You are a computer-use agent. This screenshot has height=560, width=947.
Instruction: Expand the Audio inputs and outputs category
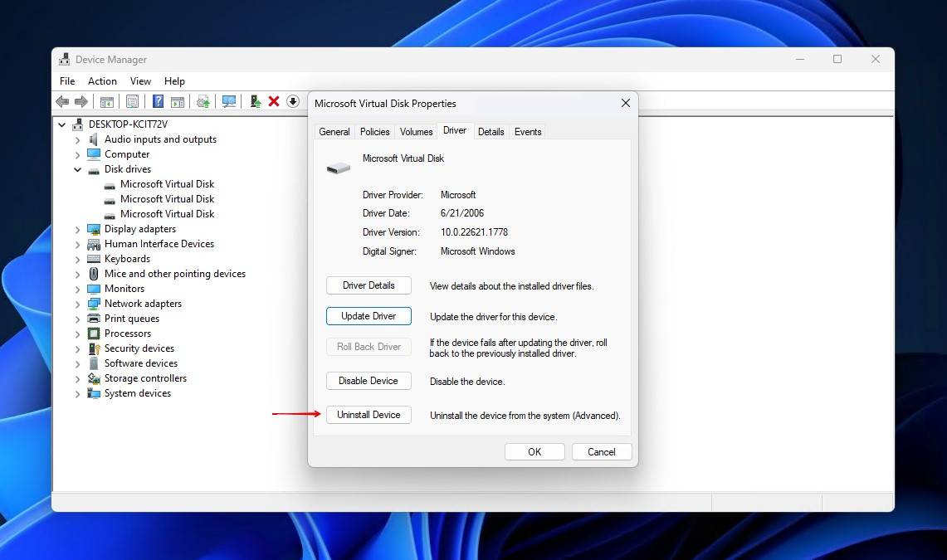click(77, 140)
